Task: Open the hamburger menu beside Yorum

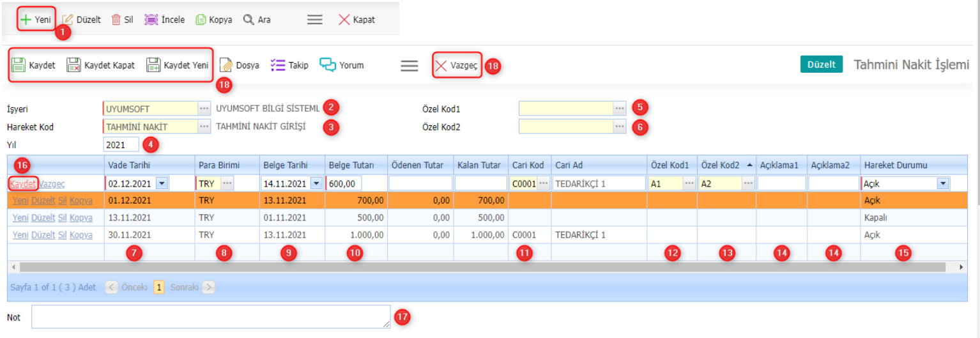Action: point(410,65)
